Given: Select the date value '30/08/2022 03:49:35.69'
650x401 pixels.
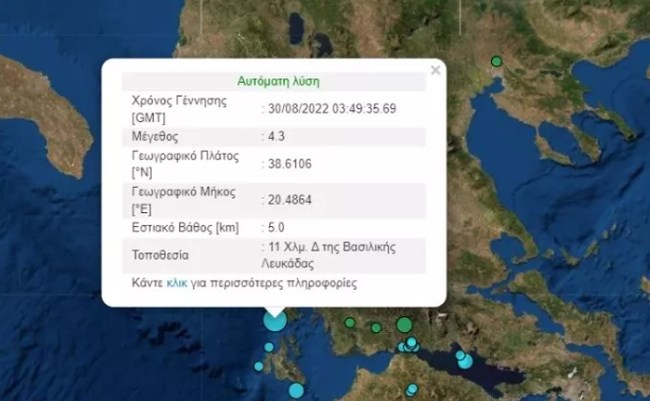Looking at the screenshot, I should (332, 109).
